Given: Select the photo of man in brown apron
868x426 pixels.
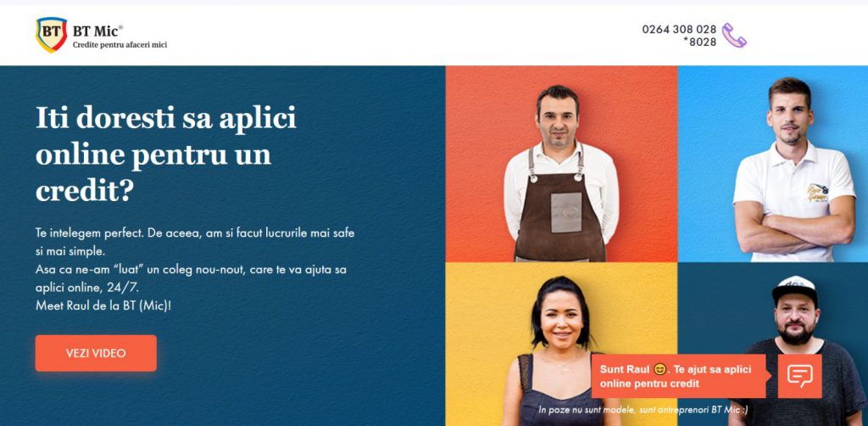Looking at the screenshot, I should coord(561,164).
